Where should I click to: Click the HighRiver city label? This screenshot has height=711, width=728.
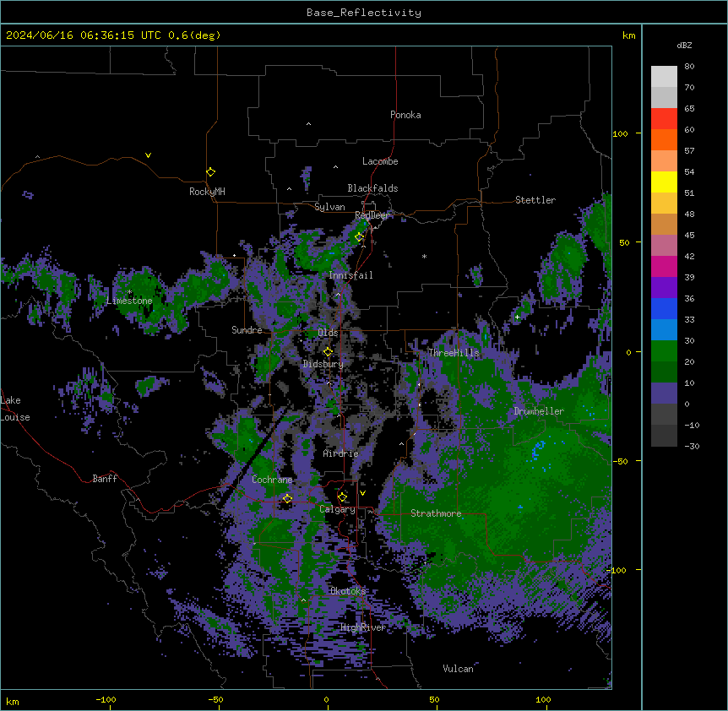(x=363, y=627)
